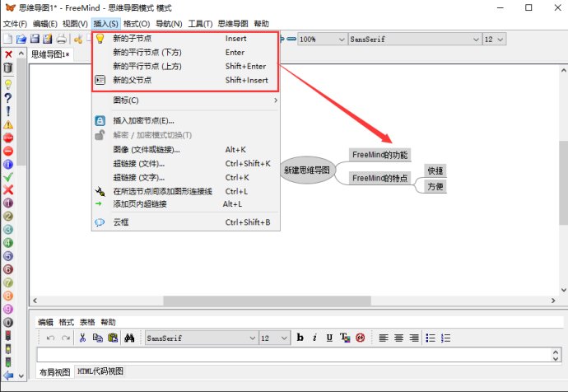The width and height of the screenshot is (568, 392).
Task: Open the 格式(O) menu
Action: (137, 24)
